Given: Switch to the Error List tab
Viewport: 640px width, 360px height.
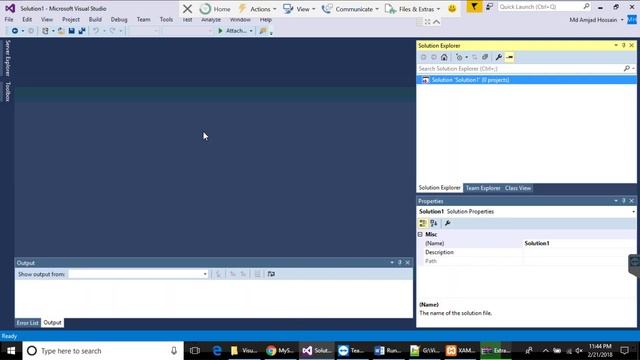Looking at the screenshot, I should [27, 323].
